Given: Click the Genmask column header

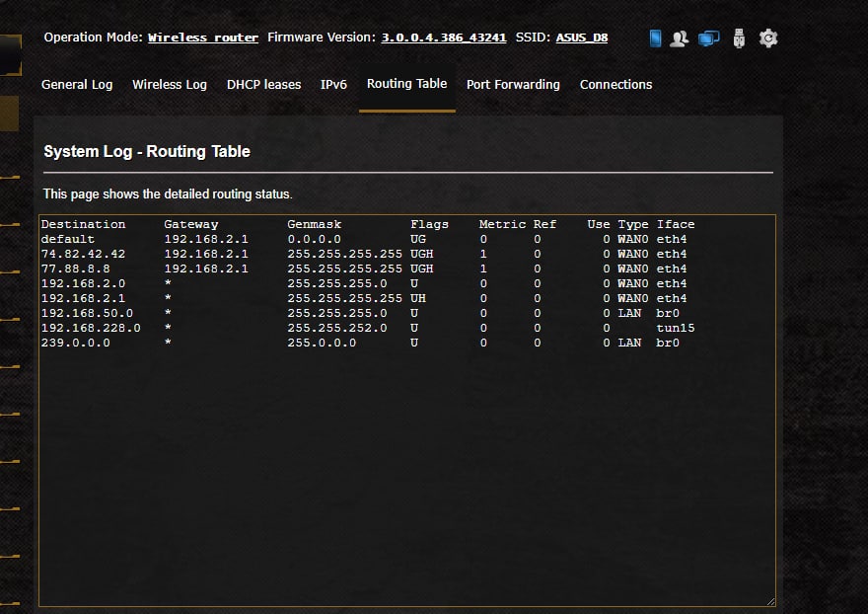Looking at the screenshot, I should tap(314, 224).
